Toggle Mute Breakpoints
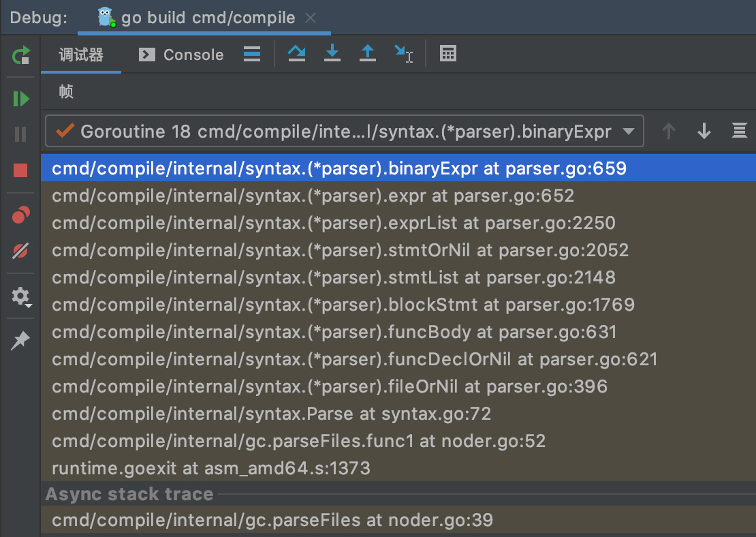This screenshot has width=756, height=537. (x=21, y=251)
